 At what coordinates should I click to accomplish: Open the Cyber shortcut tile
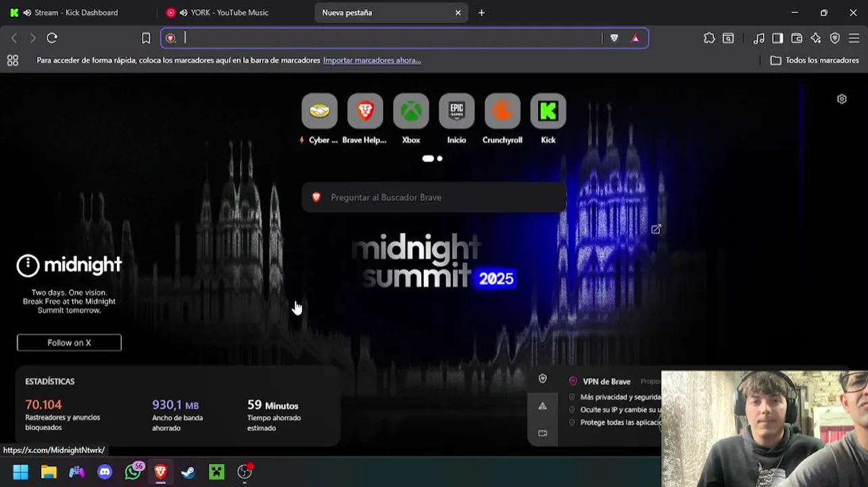319,111
